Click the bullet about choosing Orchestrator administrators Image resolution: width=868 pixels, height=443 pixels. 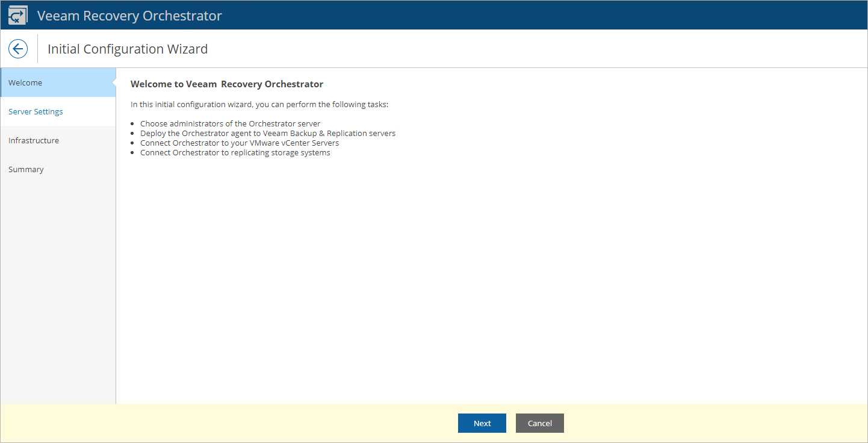230,123
